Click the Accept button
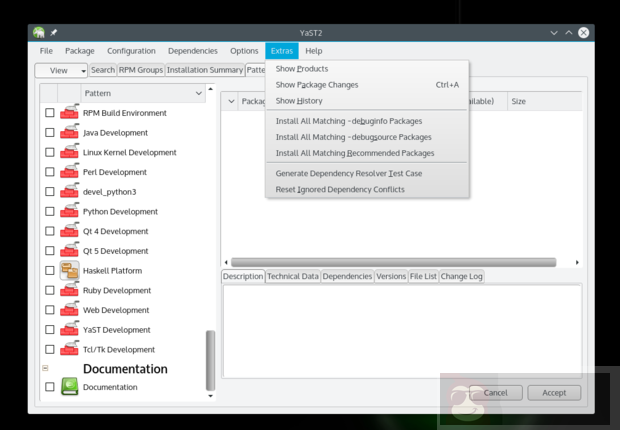 tap(554, 393)
